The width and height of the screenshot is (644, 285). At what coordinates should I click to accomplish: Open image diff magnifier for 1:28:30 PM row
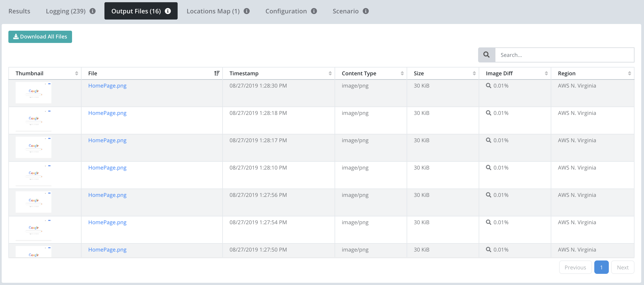[x=488, y=86]
